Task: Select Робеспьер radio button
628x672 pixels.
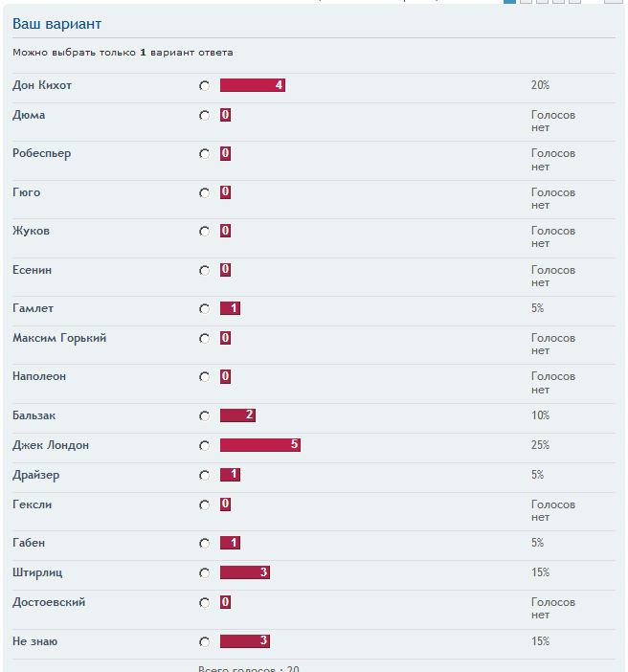Action: point(205,154)
